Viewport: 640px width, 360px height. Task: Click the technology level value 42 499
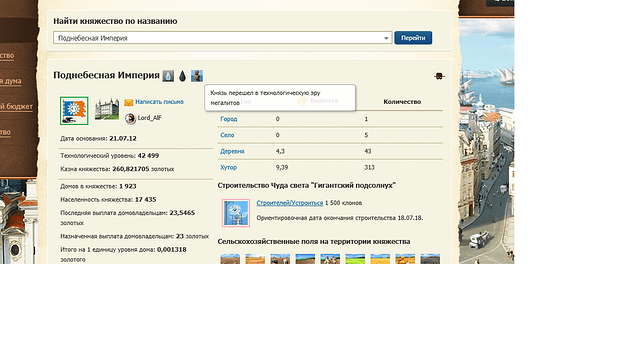coord(149,156)
